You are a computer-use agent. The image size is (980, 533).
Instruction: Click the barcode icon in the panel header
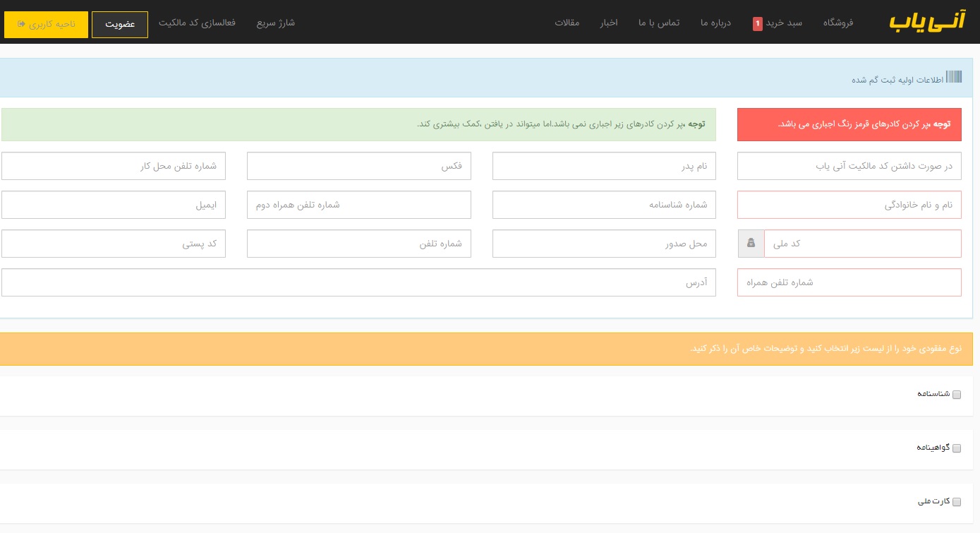point(954,78)
